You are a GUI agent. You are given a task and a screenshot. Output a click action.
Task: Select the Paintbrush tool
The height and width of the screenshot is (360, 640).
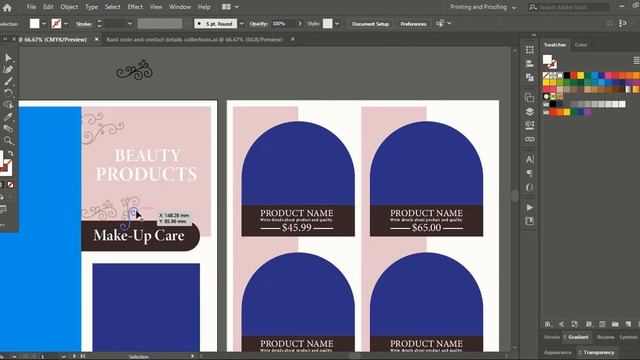pyautogui.click(x=8, y=81)
